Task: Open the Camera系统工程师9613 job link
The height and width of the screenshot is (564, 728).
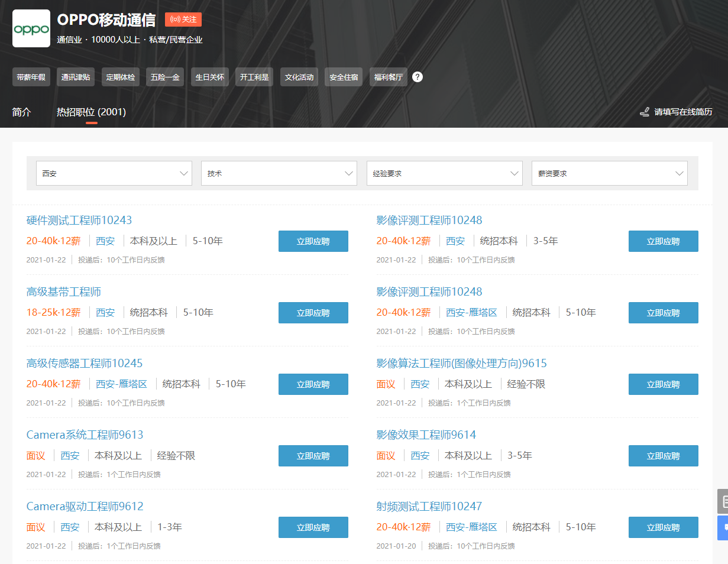Action: click(x=85, y=435)
